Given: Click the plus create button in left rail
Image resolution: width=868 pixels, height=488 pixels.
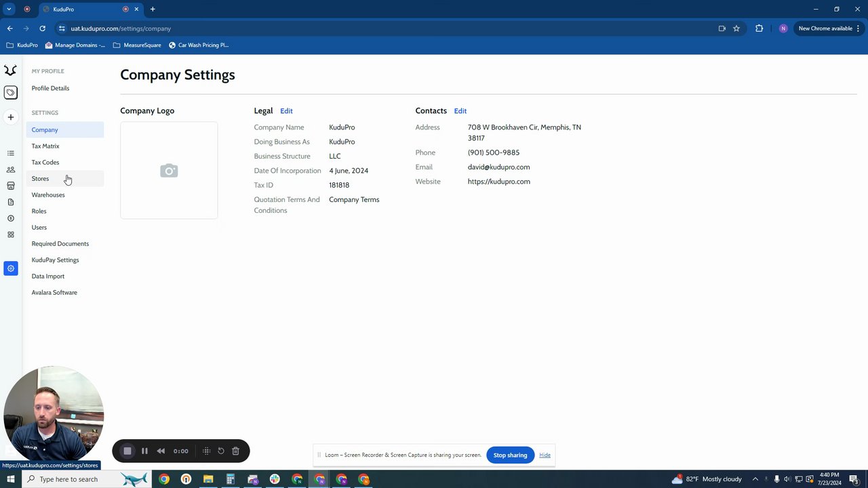Looking at the screenshot, I should (10, 117).
